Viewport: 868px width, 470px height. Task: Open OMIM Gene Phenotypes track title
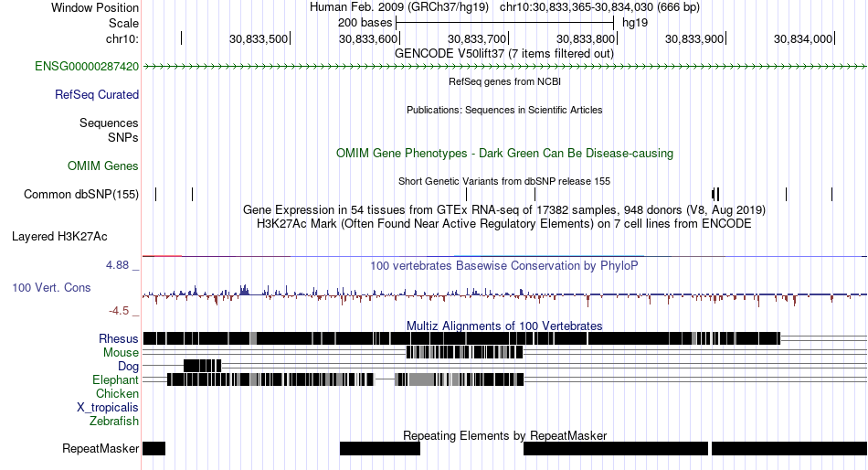point(504,153)
